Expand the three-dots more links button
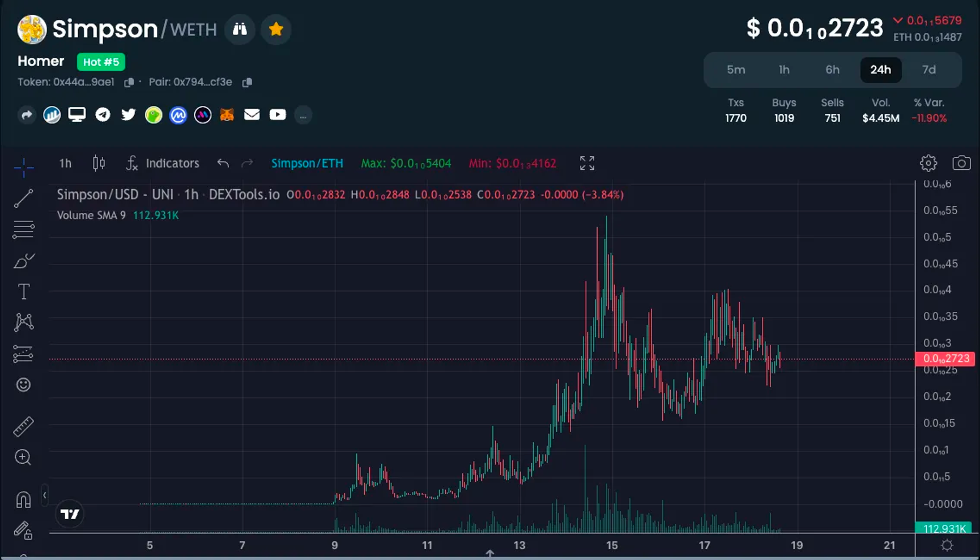 (x=303, y=116)
